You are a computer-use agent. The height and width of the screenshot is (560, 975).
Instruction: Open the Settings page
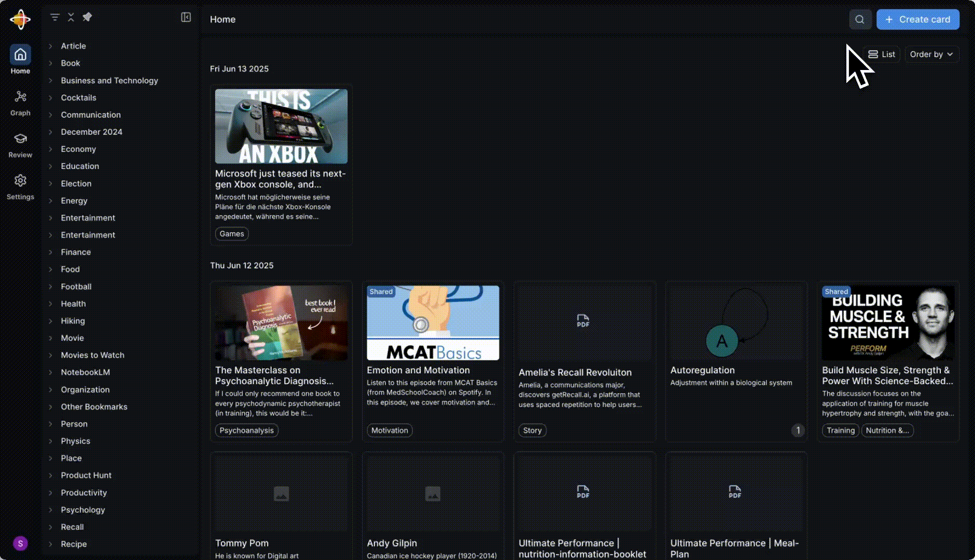tap(20, 187)
